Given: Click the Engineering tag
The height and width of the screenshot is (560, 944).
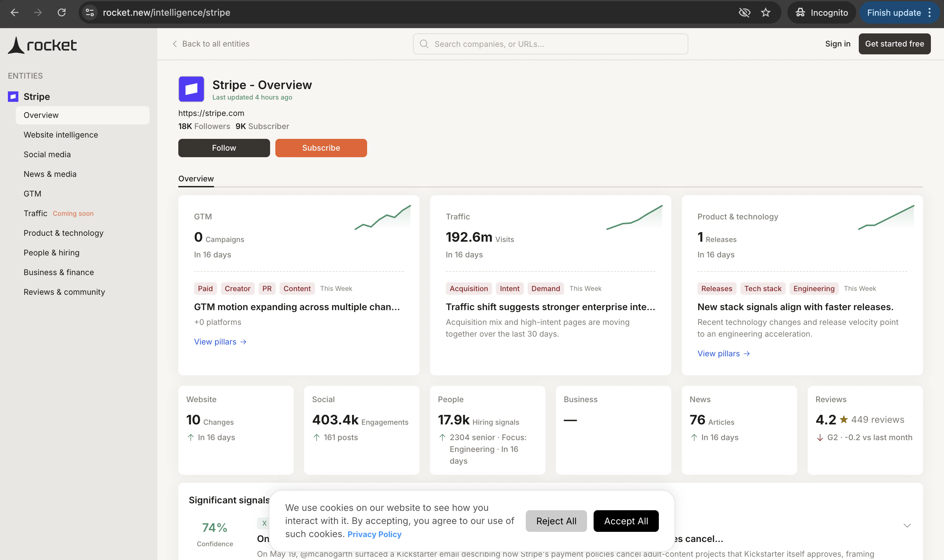Looking at the screenshot, I should click(x=814, y=288).
